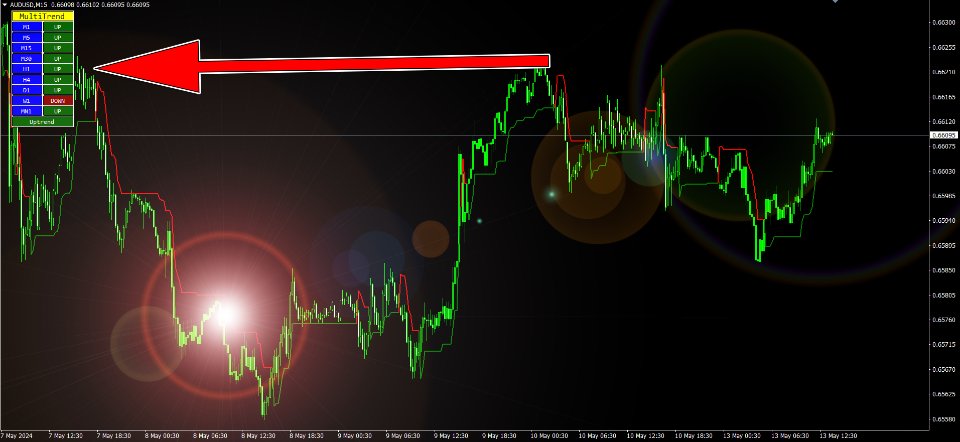This screenshot has width=960, height=442.
Task: Choose the M30 timeframe button
Action: [27, 59]
